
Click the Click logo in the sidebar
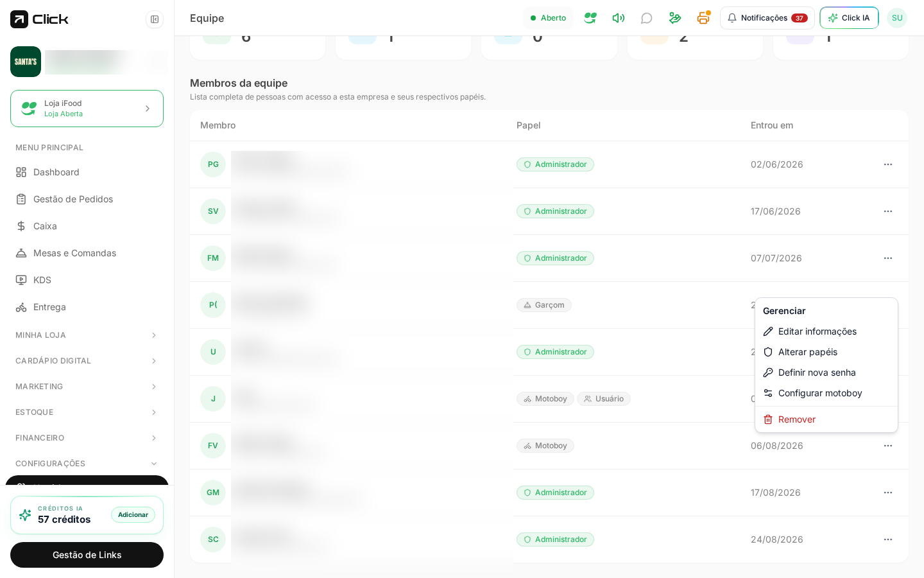[40, 19]
